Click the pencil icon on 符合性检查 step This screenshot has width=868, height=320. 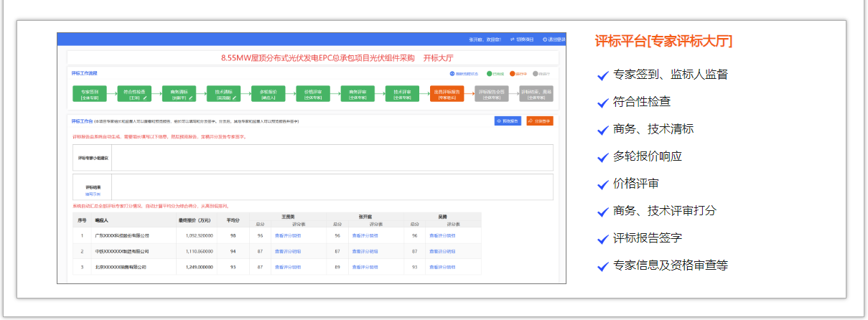pos(144,97)
